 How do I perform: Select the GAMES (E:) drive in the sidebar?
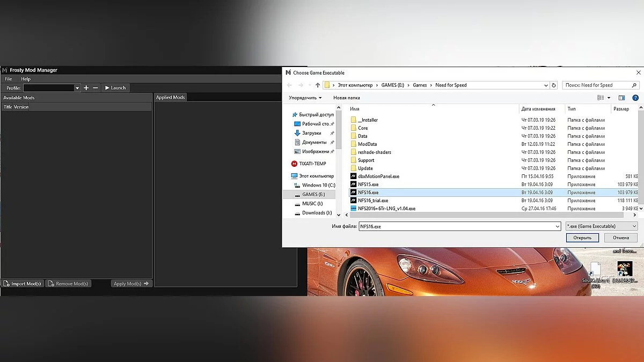click(313, 194)
